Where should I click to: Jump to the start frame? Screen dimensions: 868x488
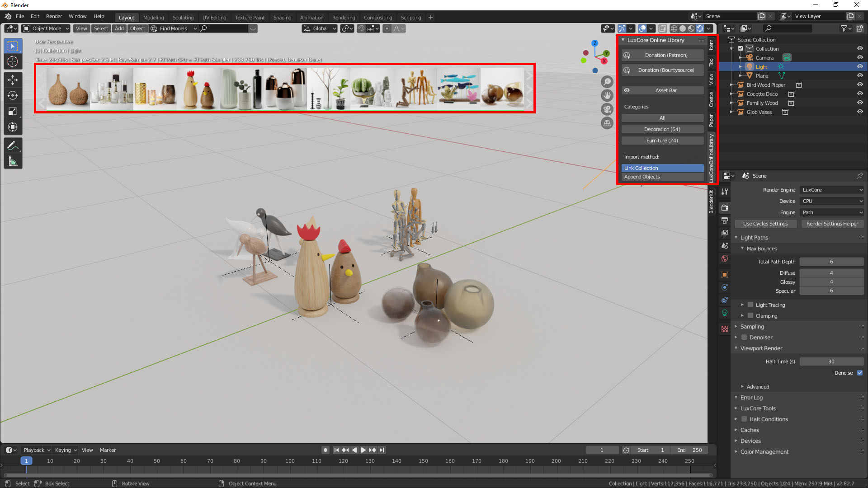point(336,450)
